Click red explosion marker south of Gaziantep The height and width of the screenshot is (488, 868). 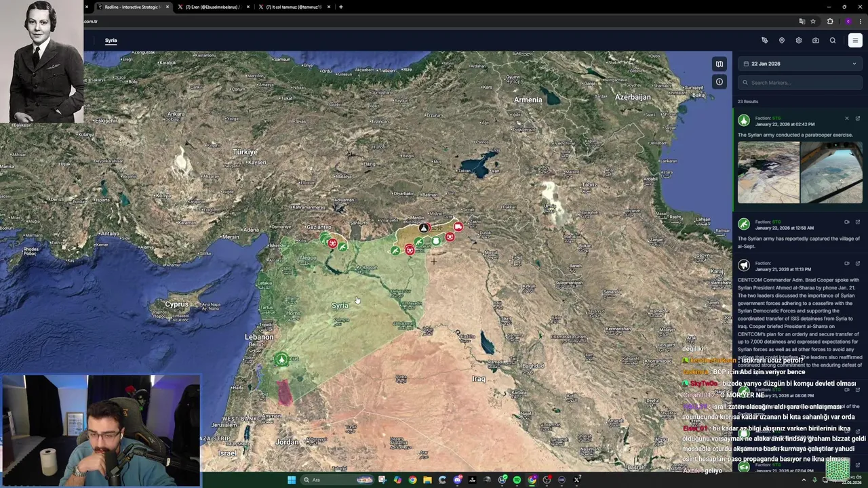click(x=332, y=243)
